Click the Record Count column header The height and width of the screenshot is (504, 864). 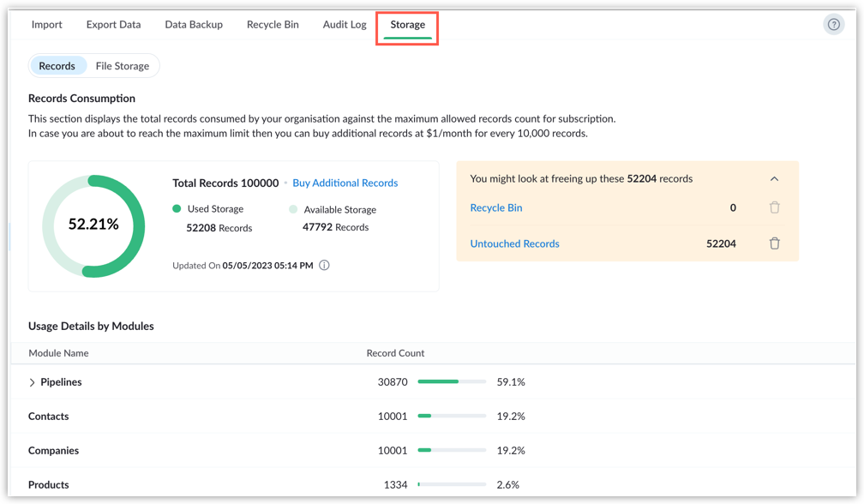[x=395, y=353]
